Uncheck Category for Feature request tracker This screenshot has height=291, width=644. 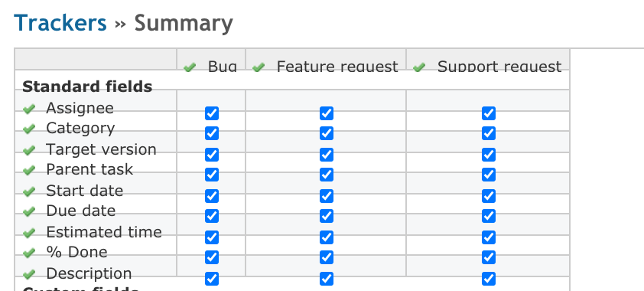point(326,133)
